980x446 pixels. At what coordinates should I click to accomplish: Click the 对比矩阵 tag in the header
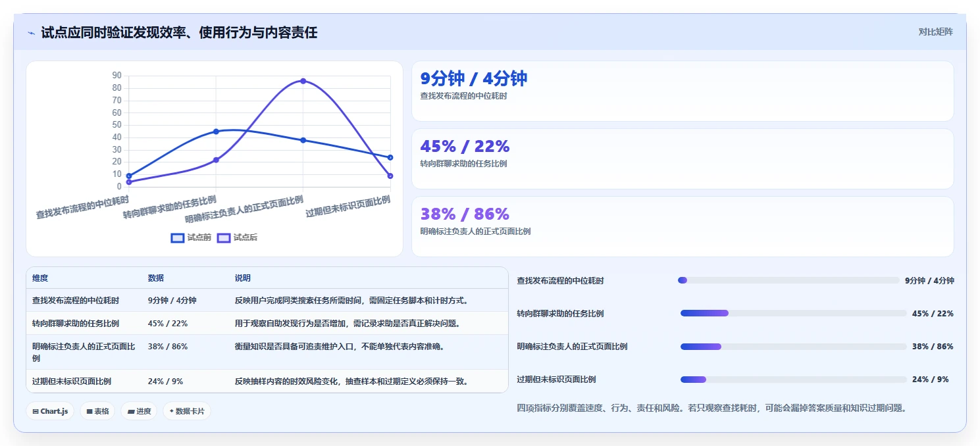point(935,32)
